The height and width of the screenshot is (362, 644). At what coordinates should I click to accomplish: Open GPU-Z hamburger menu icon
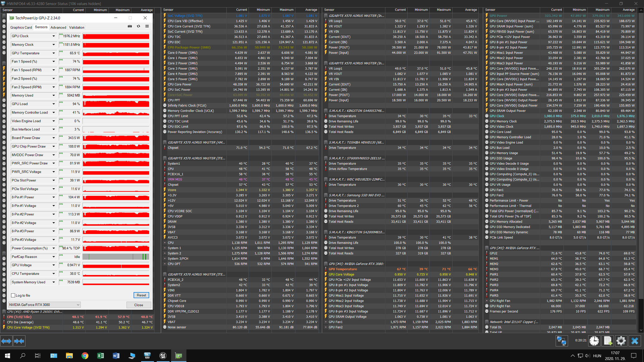point(147,26)
